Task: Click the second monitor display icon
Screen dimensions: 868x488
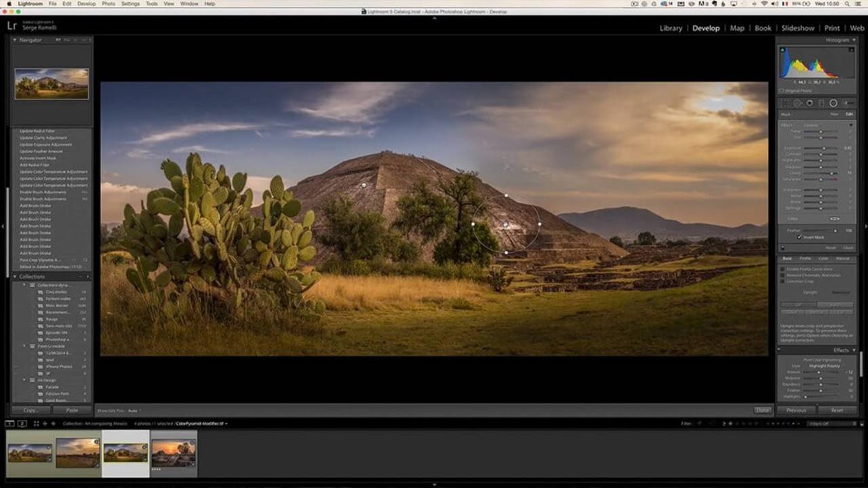Action: coord(22,424)
